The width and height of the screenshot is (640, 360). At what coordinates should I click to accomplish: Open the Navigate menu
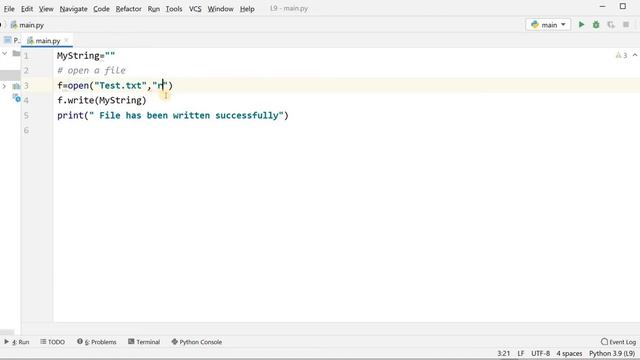(x=73, y=9)
